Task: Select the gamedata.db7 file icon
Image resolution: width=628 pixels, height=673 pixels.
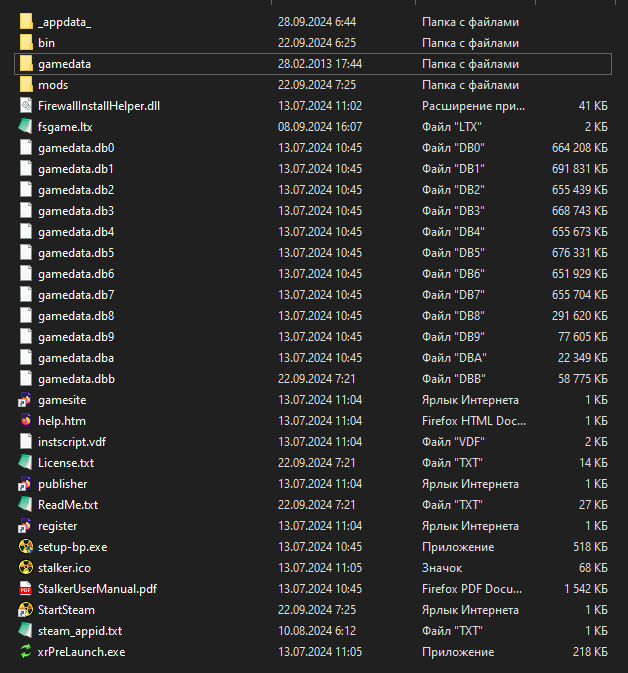Action: [x=26, y=295]
